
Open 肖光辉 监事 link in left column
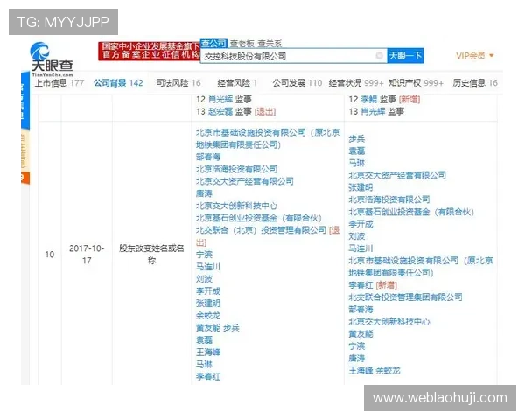(220, 99)
